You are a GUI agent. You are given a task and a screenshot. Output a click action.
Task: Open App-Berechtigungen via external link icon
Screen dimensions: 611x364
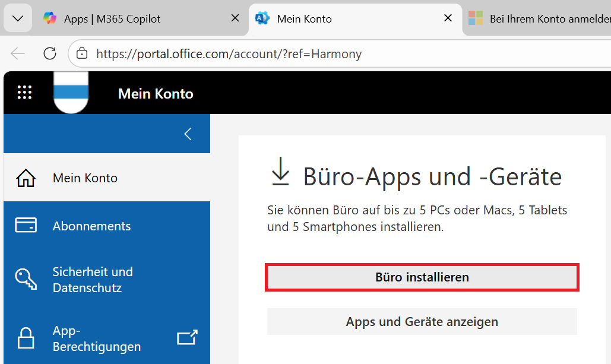point(187,338)
